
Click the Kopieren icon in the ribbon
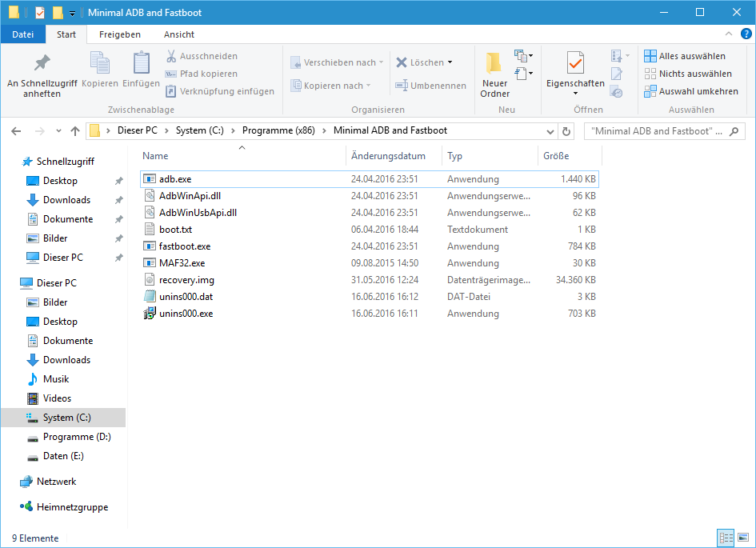pos(100,62)
